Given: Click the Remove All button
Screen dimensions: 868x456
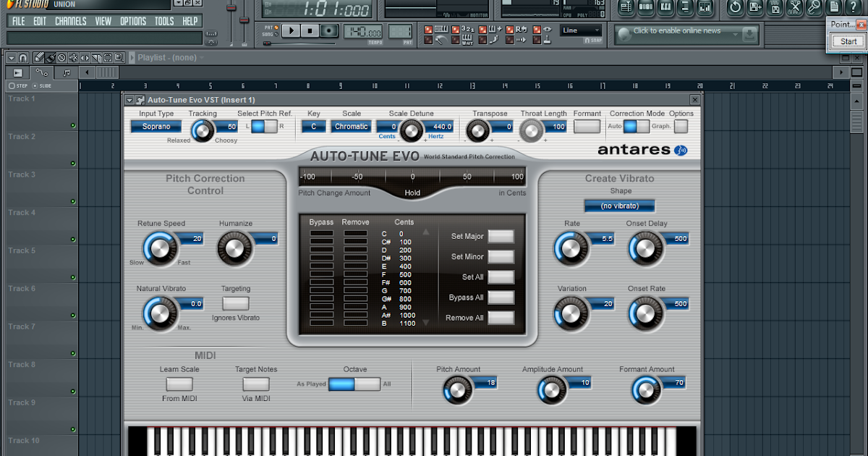Looking at the screenshot, I should point(501,318).
